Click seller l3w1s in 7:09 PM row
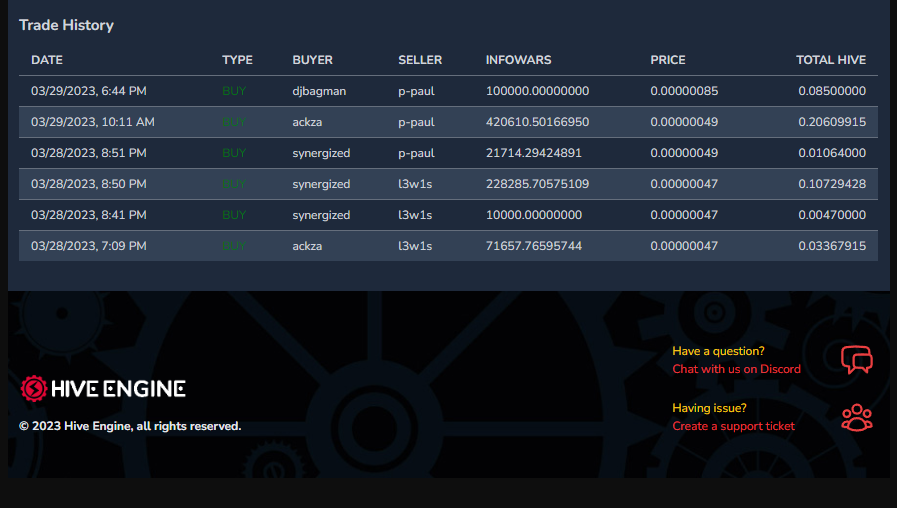The image size is (897, 508). pos(415,245)
